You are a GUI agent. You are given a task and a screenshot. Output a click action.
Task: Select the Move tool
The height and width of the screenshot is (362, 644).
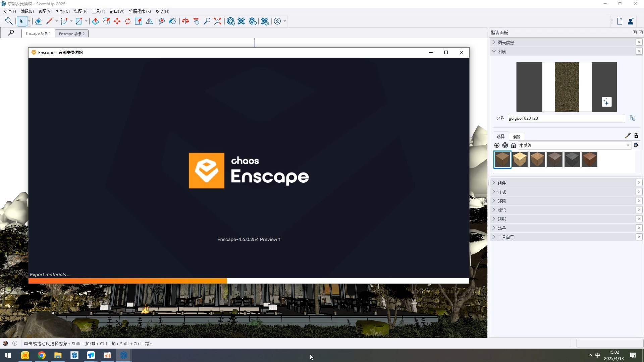coord(117,21)
